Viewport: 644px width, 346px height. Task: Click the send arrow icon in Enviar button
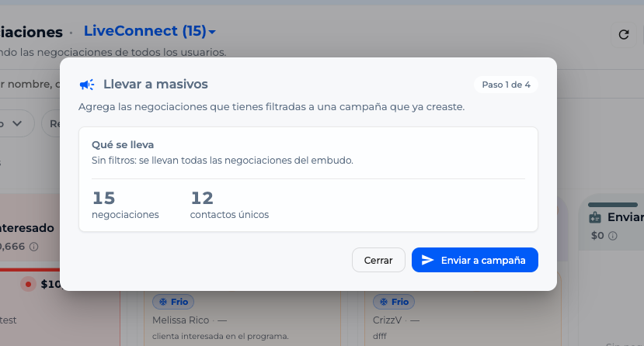tap(427, 260)
